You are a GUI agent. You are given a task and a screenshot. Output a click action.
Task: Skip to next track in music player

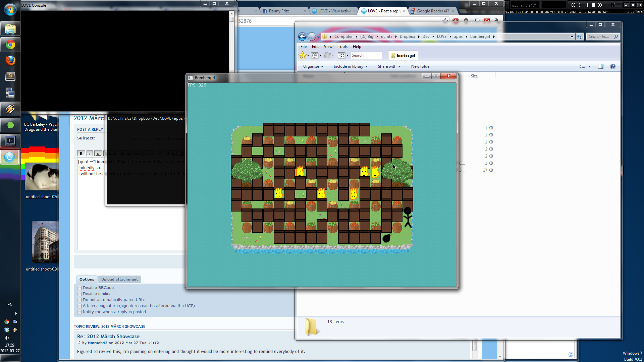600,5
